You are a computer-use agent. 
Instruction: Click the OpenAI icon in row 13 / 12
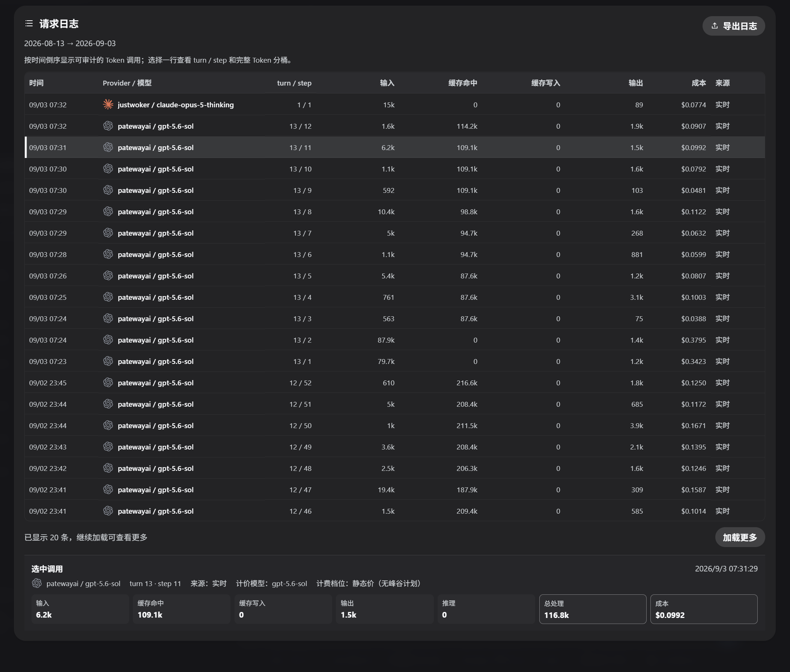click(108, 126)
